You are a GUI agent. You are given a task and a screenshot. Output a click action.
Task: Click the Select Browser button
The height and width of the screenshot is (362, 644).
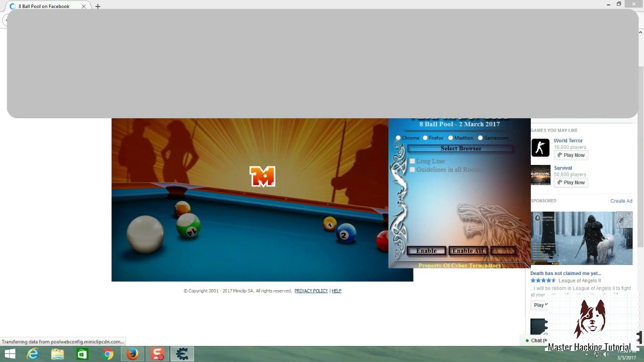pos(460,148)
